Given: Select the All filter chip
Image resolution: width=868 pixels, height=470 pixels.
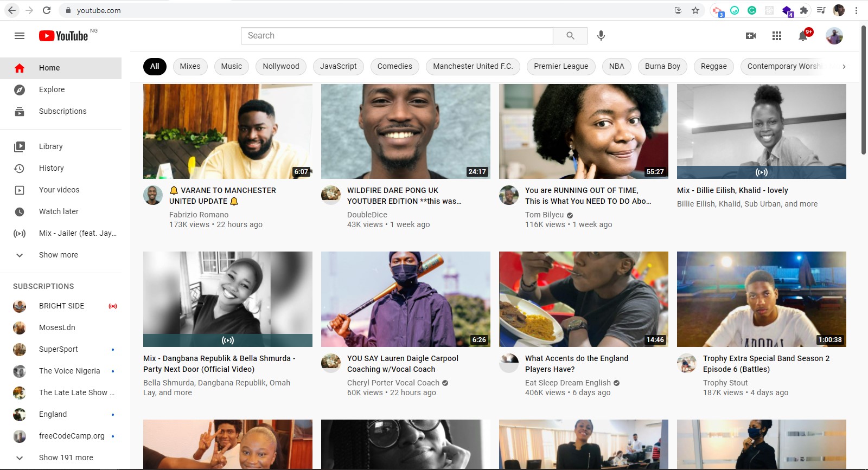Looking at the screenshot, I should tap(155, 66).
